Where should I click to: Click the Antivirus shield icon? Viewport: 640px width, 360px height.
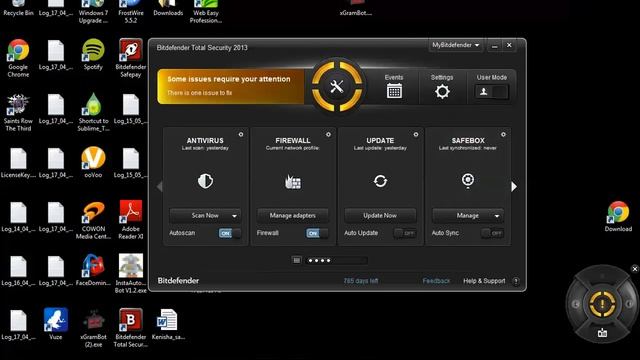point(205,181)
